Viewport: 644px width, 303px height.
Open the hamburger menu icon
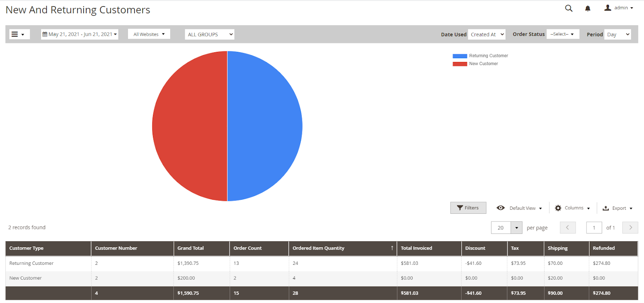pyautogui.click(x=15, y=34)
